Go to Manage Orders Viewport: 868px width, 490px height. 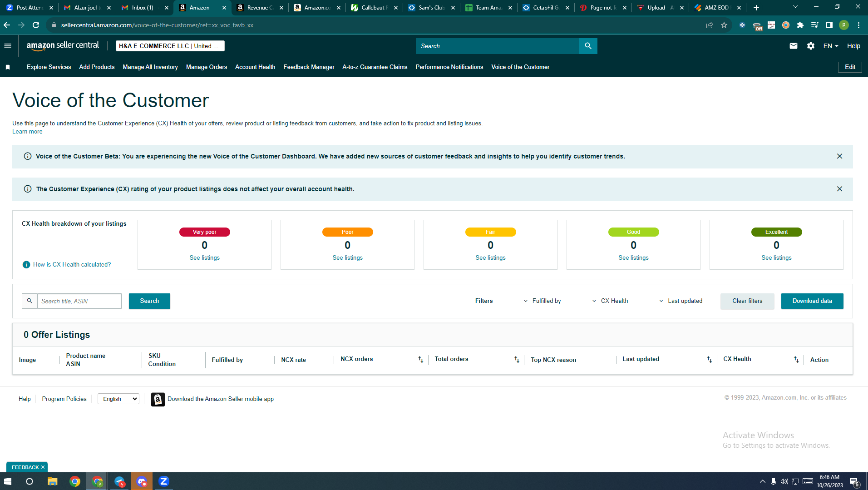[x=207, y=67]
